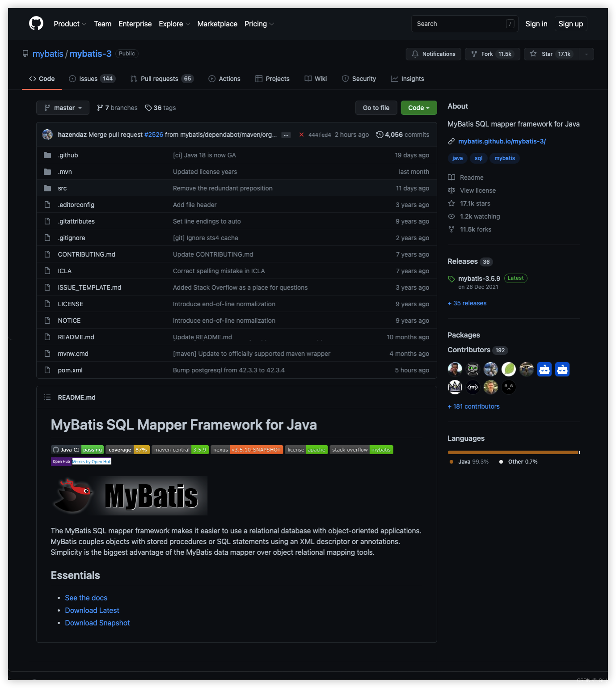616x688 pixels.
Task: Click the 17.1k stars star icon
Action: [451, 203]
